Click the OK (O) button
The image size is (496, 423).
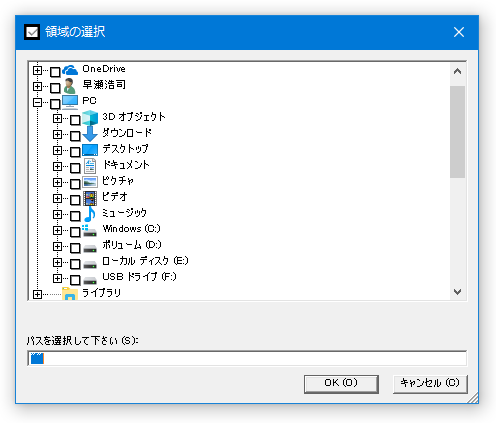click(x=341, y=384)
